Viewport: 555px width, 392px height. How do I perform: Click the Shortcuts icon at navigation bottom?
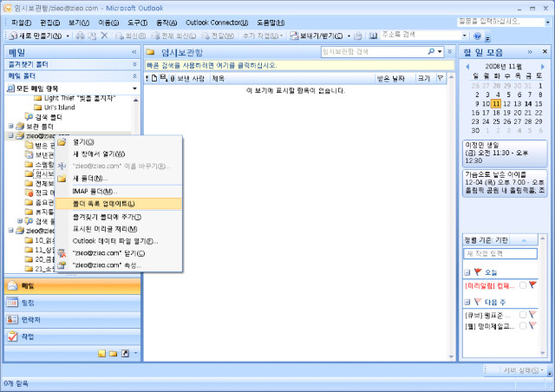click(x=125, y=353)
